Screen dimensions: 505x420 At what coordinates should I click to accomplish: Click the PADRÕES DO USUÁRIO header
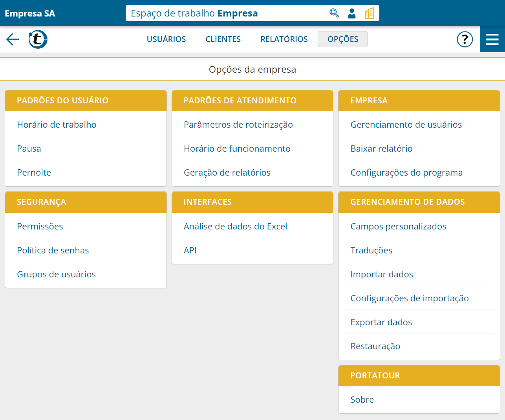tap(86, 101)
